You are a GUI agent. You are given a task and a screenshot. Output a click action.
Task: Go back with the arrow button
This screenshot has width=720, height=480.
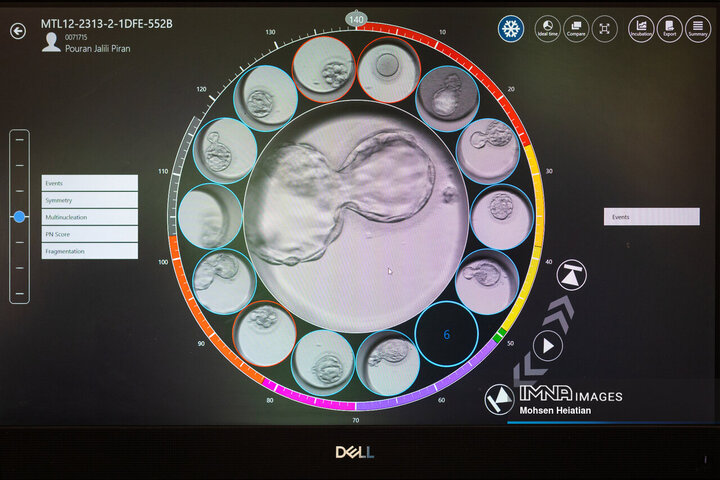[x=18, y=31]
